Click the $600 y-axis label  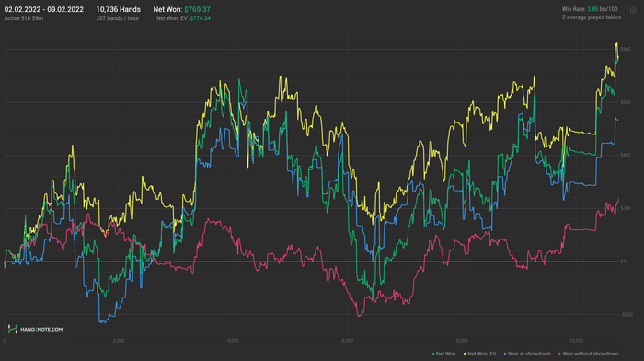pyautogui.click(x=626, y=102)
